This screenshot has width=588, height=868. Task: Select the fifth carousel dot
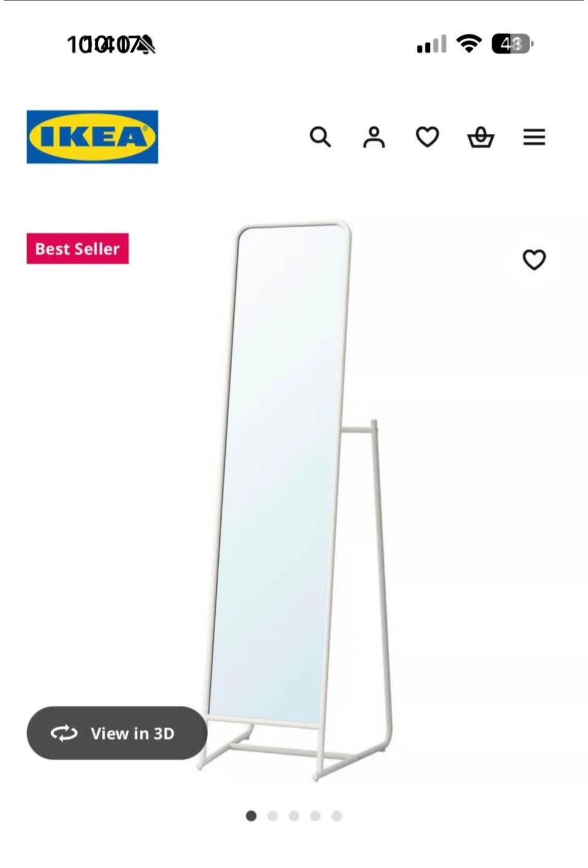[x=337, y=816]
